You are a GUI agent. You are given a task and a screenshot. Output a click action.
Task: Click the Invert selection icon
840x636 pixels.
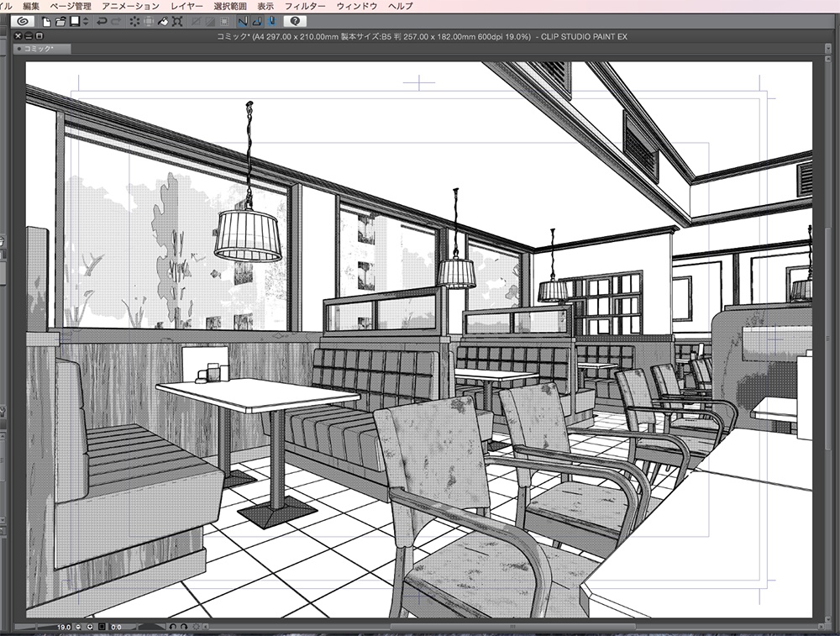coord(210,22)
